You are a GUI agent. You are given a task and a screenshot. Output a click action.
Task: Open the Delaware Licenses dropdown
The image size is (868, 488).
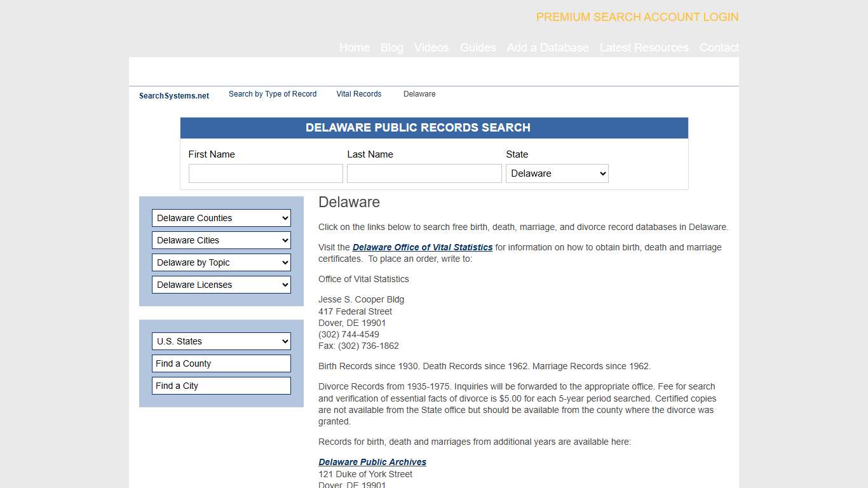pyautogui.click(x=221, y=285)
